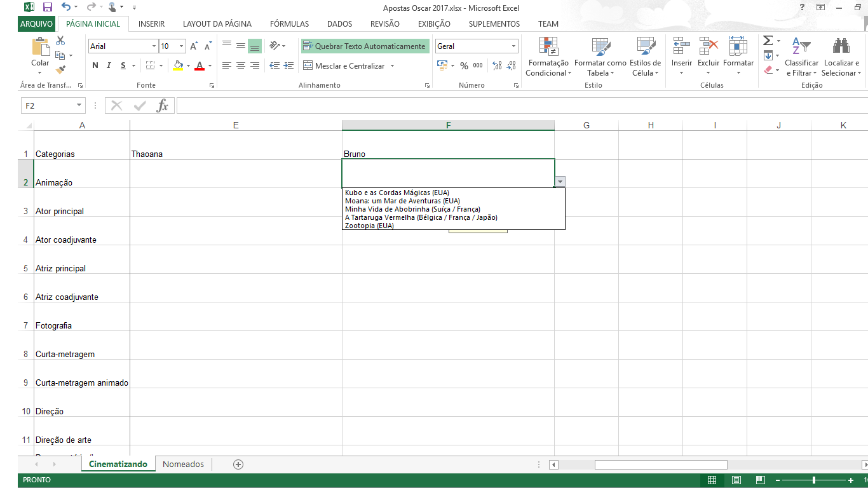Open the Geral number format dropdown

[x=513, y=46]
